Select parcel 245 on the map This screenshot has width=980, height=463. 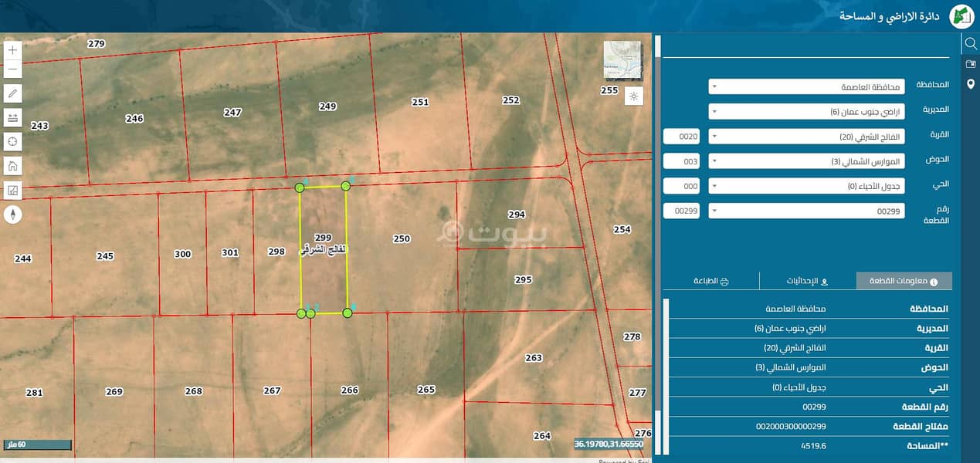(105, 256)
